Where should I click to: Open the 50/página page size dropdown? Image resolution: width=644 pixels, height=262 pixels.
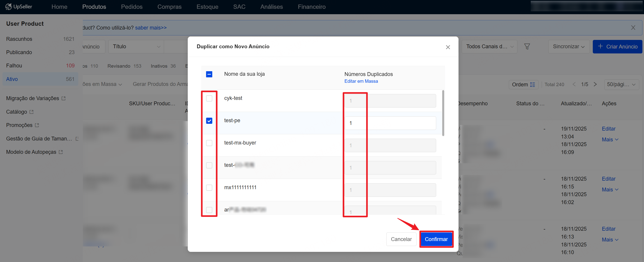(621, 84)
